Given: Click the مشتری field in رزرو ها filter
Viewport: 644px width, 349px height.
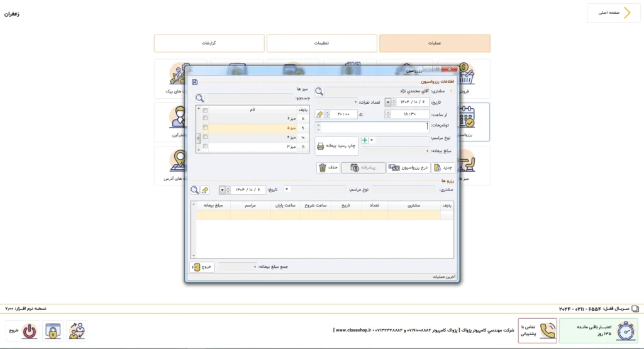Looking at the screenshot, I should click(403, 190).
